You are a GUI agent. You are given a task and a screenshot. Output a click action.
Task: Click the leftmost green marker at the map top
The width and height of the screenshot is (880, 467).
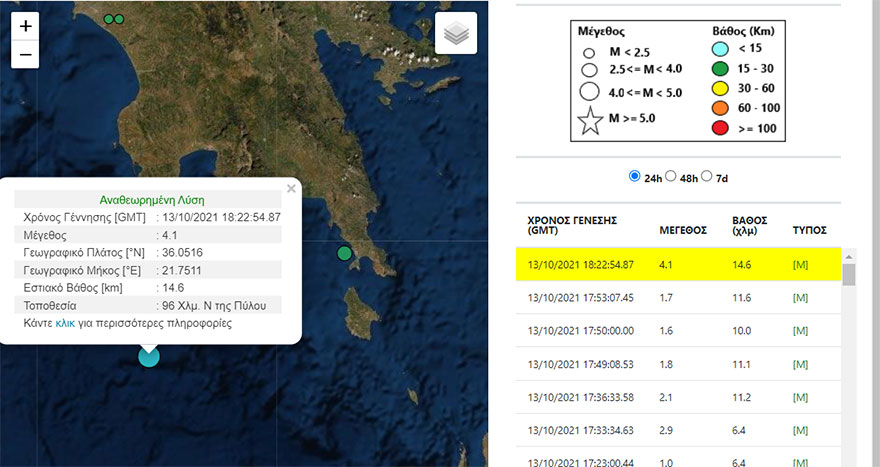109,19
